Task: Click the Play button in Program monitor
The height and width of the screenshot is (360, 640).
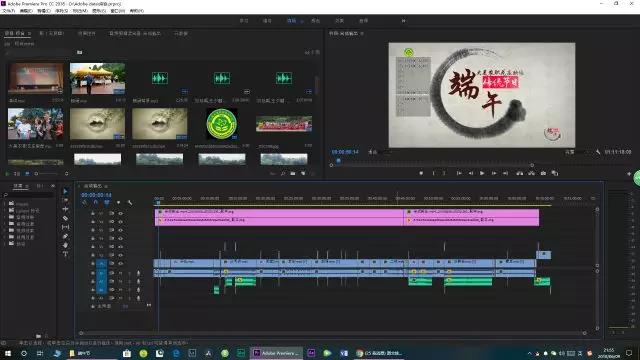Action: click(482, 173)
